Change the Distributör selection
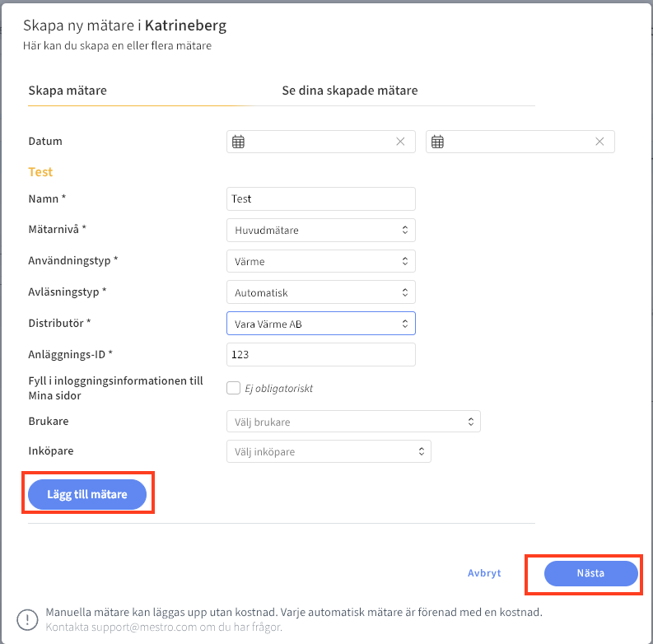Viewport: 653px width, 644px height. pyautogui.click(x=320, y=324)
